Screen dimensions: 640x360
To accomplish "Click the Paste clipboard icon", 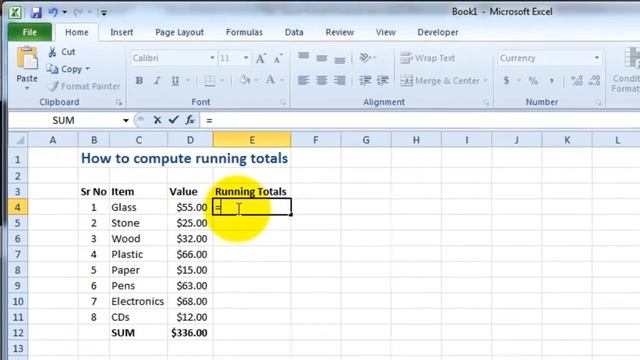I will (x=27, y=58).
